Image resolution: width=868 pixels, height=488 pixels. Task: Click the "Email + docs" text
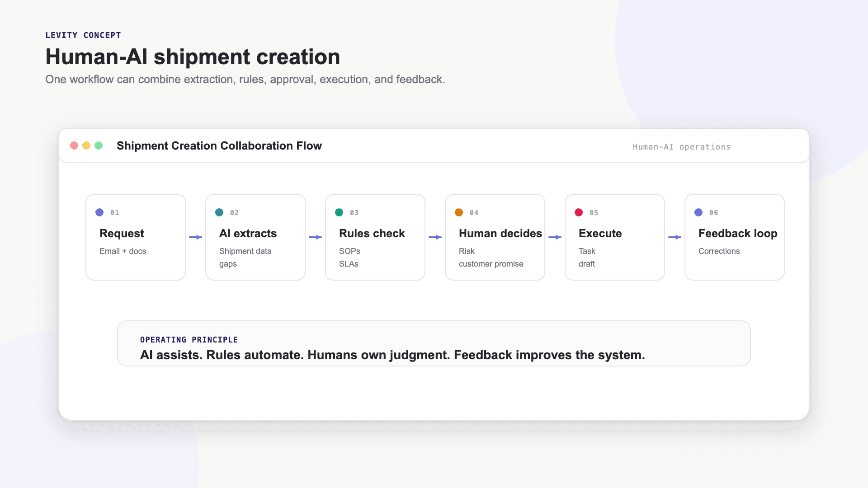coord(123,251)
